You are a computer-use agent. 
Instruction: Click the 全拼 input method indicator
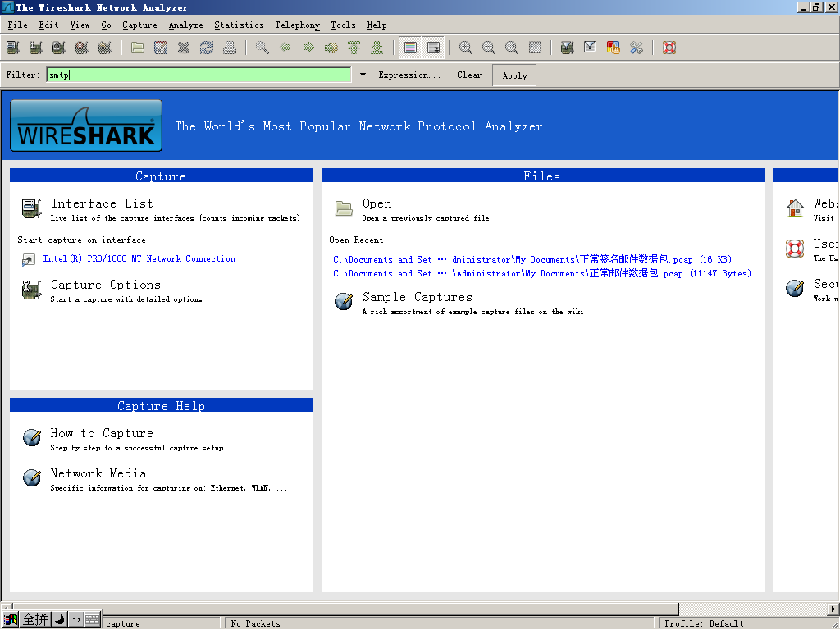pyautogui.click(x=35, y=620)
